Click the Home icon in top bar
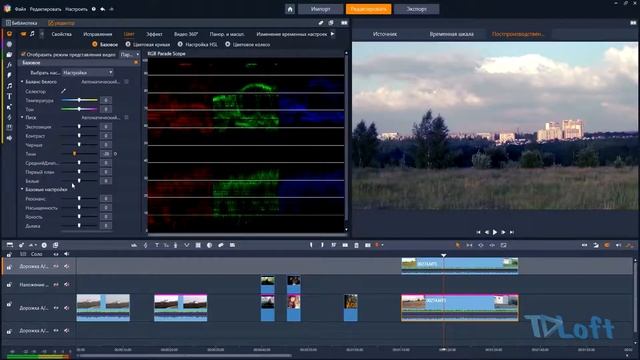The width and height of the screenshot is (640, 360). pyautogui.click(x=290, y=9)
